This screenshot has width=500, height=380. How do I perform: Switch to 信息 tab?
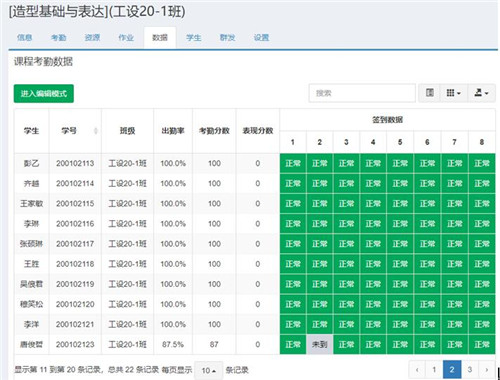[25, 38]
